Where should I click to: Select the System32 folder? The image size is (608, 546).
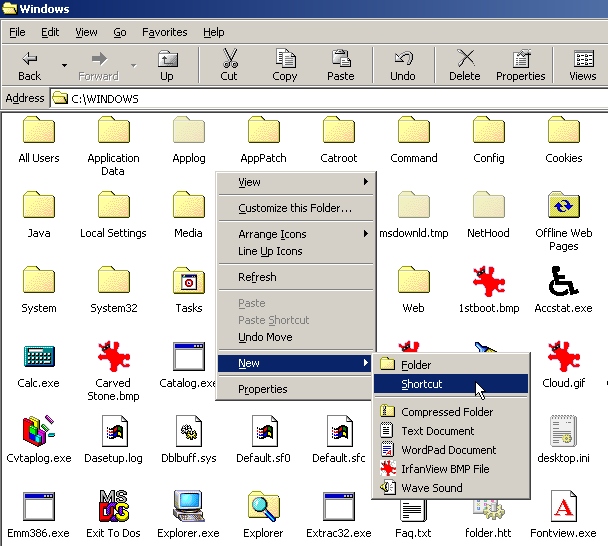114,290
